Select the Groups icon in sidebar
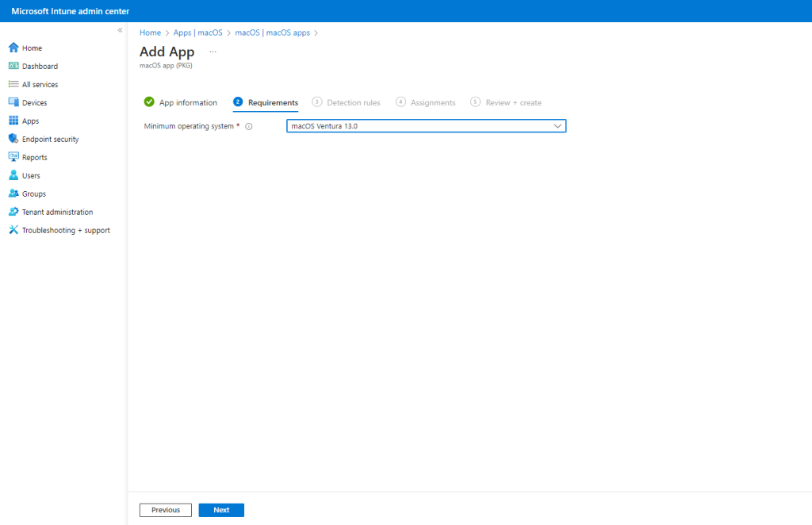The height and width of the screenshot is (525, 812). click(x=13, y=194)
